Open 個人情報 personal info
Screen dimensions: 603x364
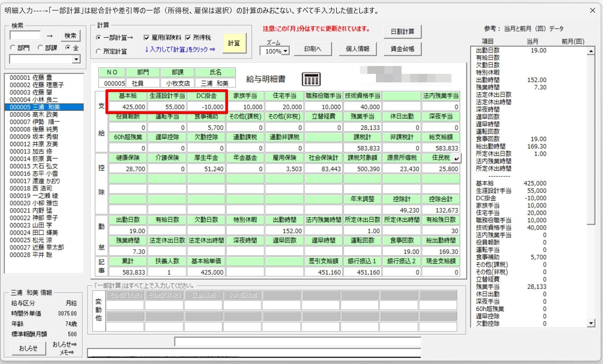(x=357, y=49)
